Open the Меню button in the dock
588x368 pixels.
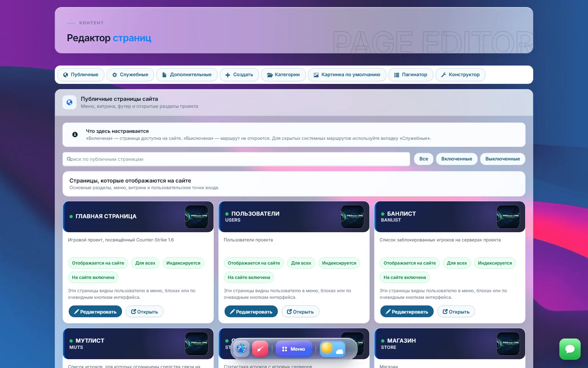pyautogui.click(x=294, y=349)
